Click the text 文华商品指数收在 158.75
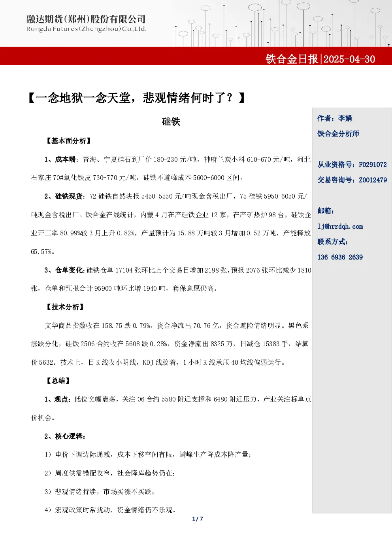The height and width of the screenshot is (555, 392). [x=83, y=326]
